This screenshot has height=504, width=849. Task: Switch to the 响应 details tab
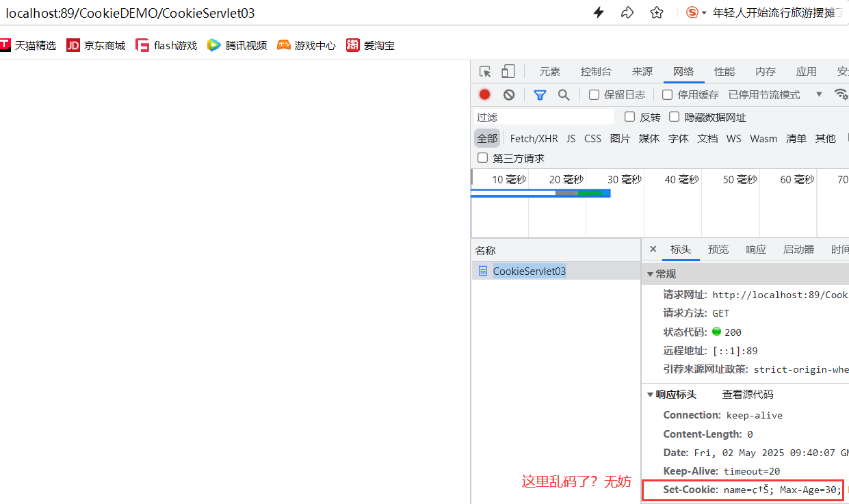click(x=756, y=250)
